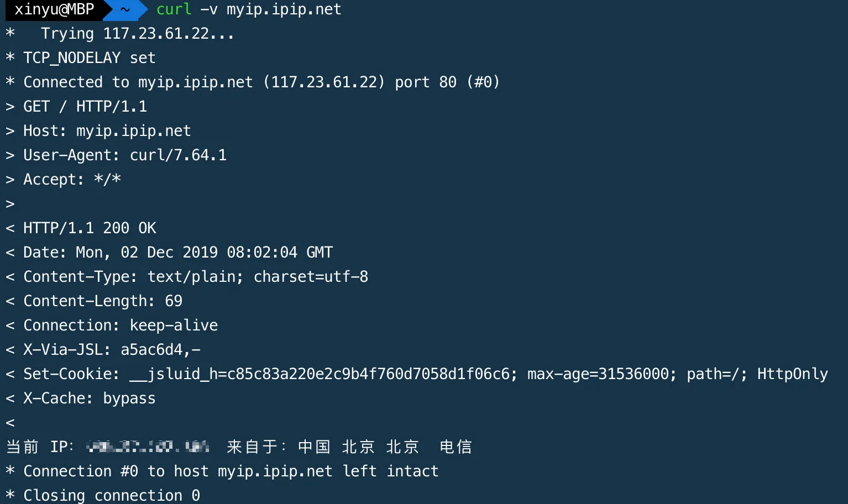The width and height of the screenshot is (848, 504).
Task: Click myip.ipip.net in the curl command
Action: (284, 9)
